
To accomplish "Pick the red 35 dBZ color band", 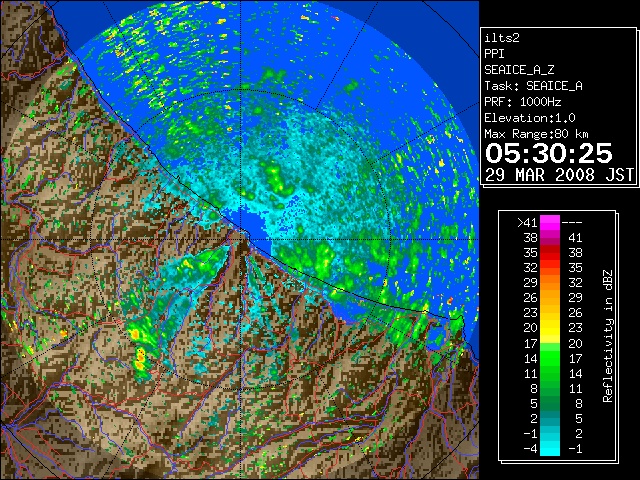I will click(550, 253).
